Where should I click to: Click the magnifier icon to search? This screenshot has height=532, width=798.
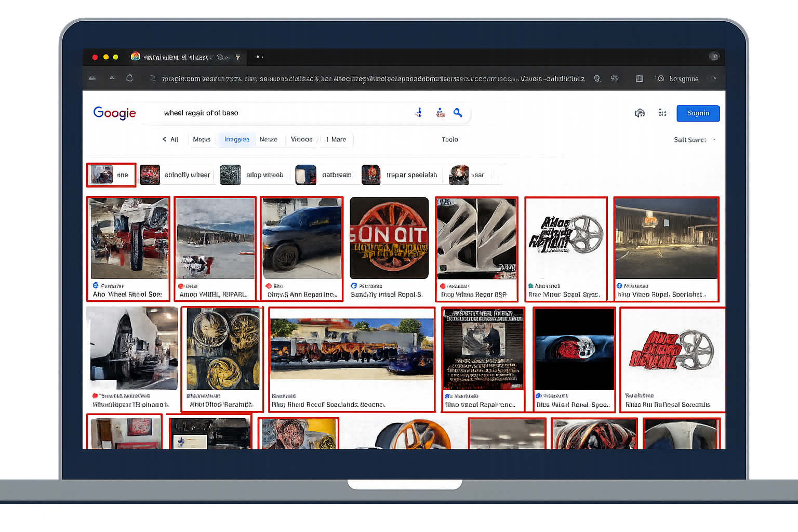458,113
